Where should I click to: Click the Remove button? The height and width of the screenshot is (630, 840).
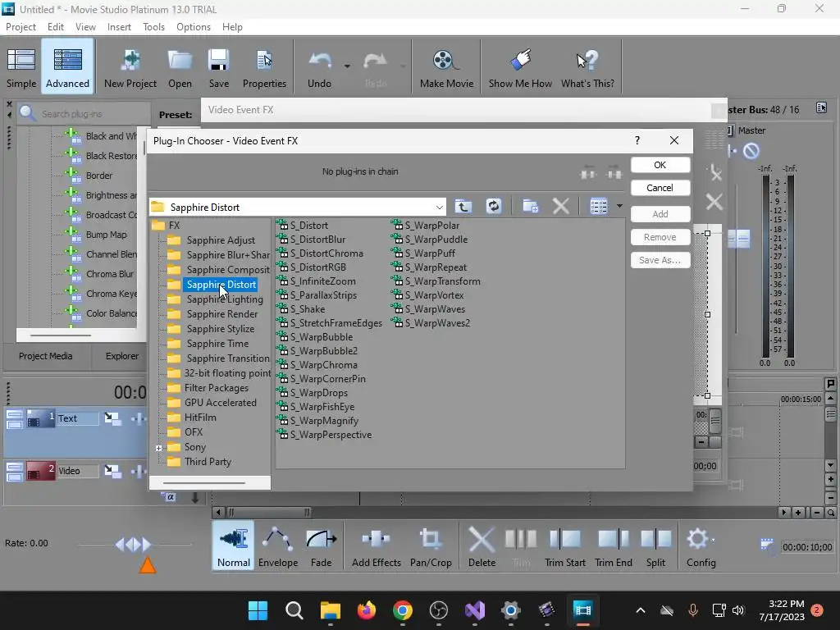point(660,237)
